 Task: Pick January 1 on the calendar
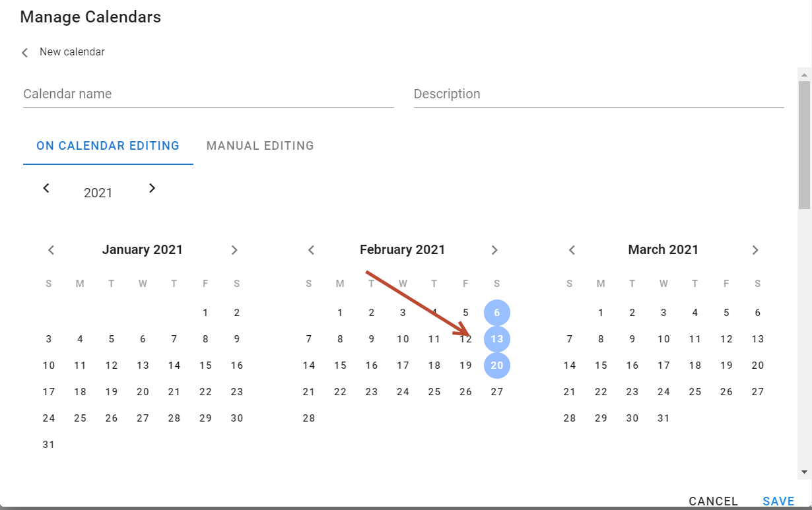206,313
